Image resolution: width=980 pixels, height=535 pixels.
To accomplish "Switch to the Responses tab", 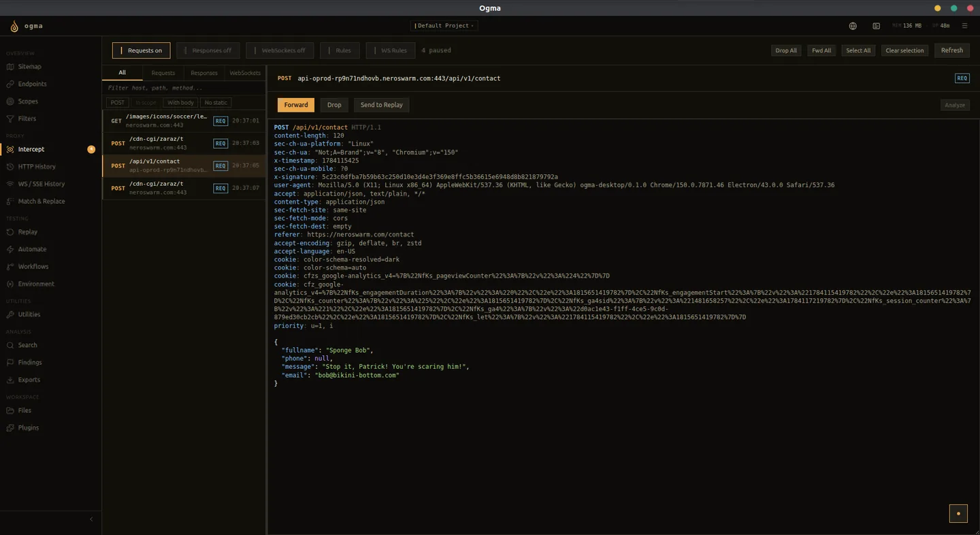I will (204, 73).
